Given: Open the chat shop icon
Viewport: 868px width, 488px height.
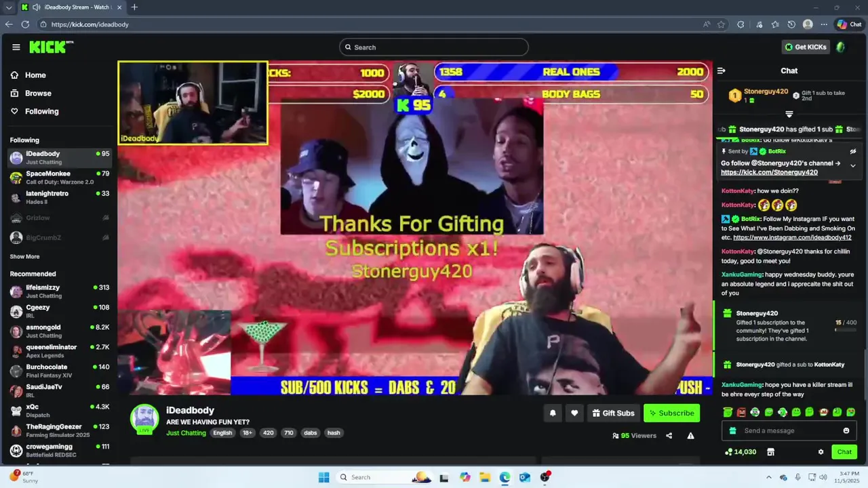Looking at the screenshot, I should click(770, 452).
